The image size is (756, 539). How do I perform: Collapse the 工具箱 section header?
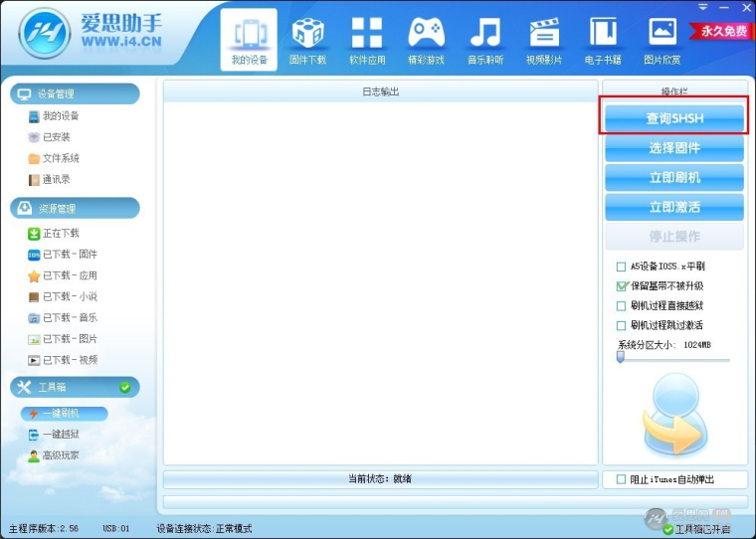click(x=75, y=387)
